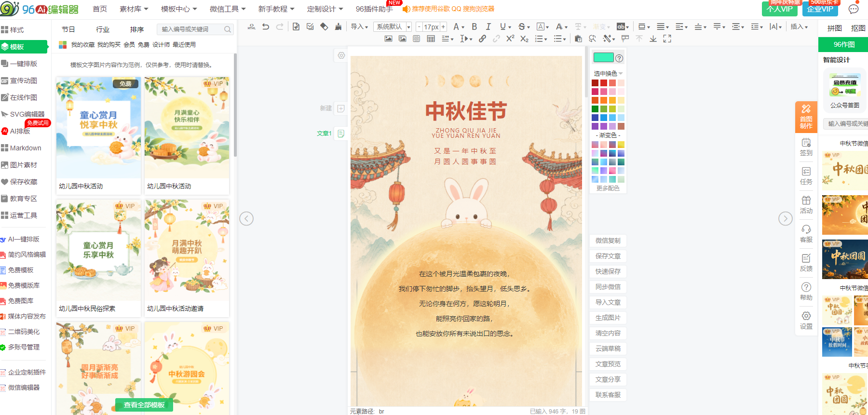Apply superscript formatting

pos(510,39)
